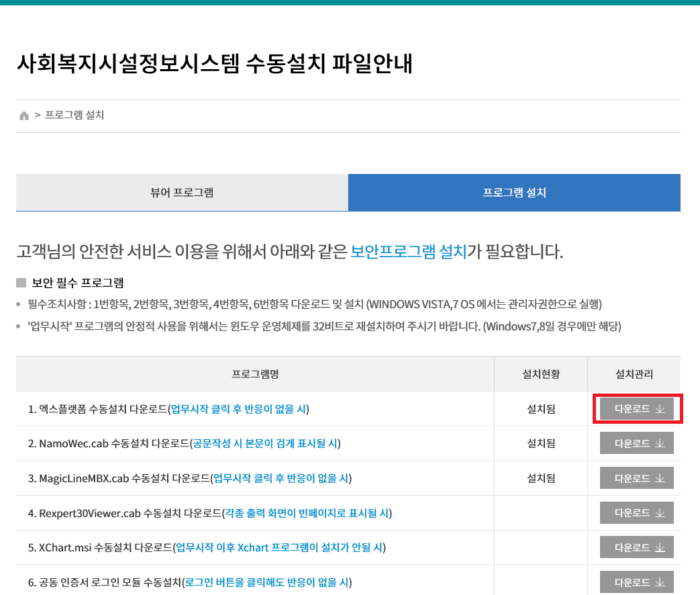Click the 설치관리 column header
700x595 pixels.
coord(634,374)
